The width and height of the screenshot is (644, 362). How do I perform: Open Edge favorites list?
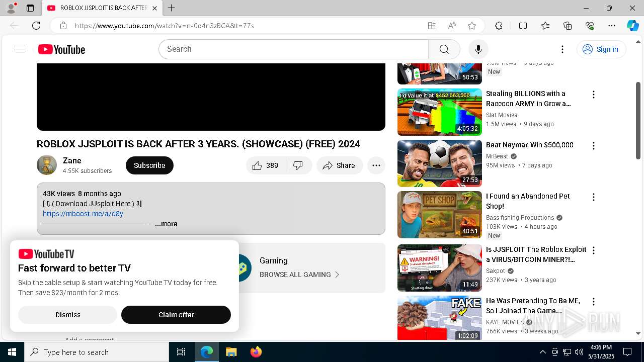tap(545, 26)
